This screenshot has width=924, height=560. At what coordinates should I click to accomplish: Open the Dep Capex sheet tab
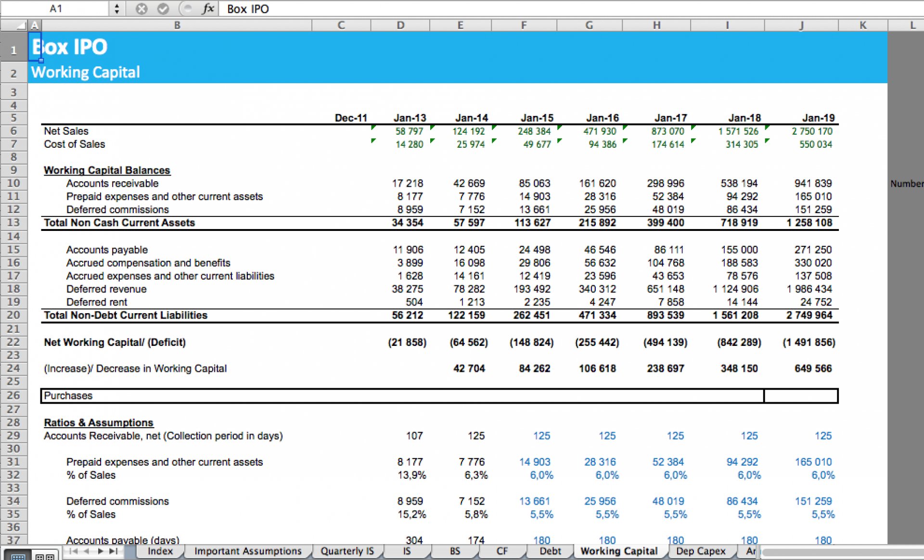pyautogui.click(x=701, y=551)
